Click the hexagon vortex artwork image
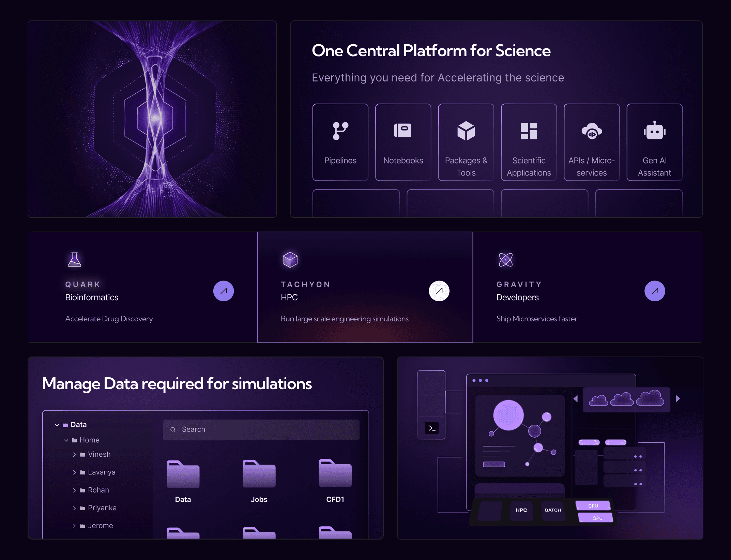Screen dimensions: 731x560 (x=152, y=119)
